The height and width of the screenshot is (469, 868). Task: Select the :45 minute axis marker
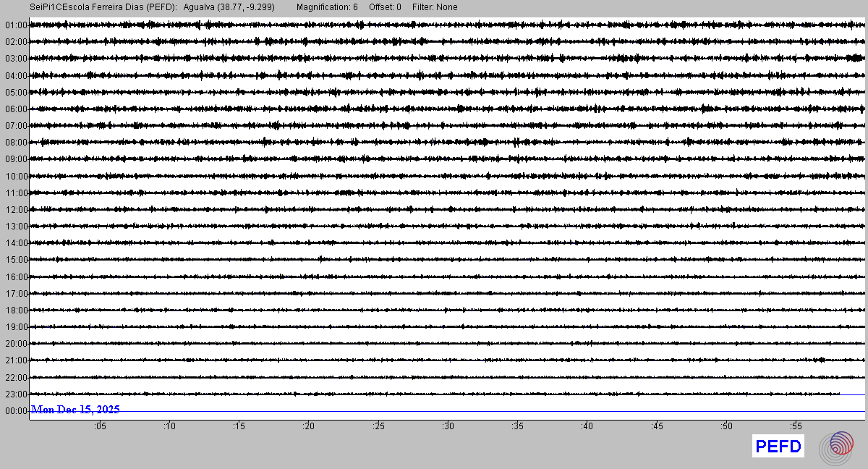click(x=657, y=427)
